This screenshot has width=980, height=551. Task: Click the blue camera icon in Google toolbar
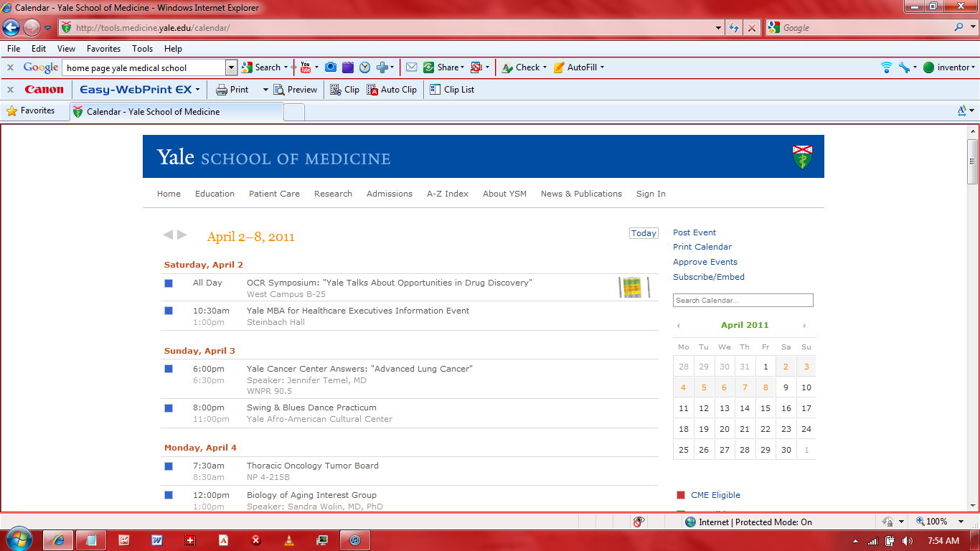click(330, 67)
